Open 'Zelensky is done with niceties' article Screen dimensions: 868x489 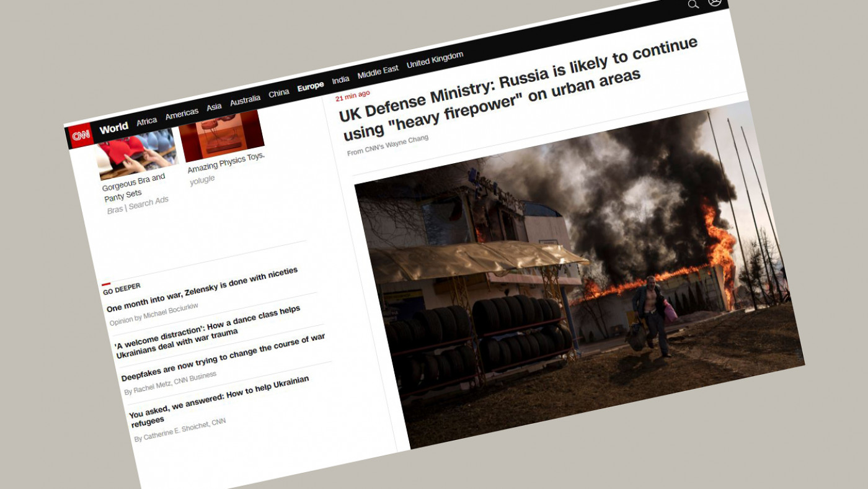click(x=202, y=289)
